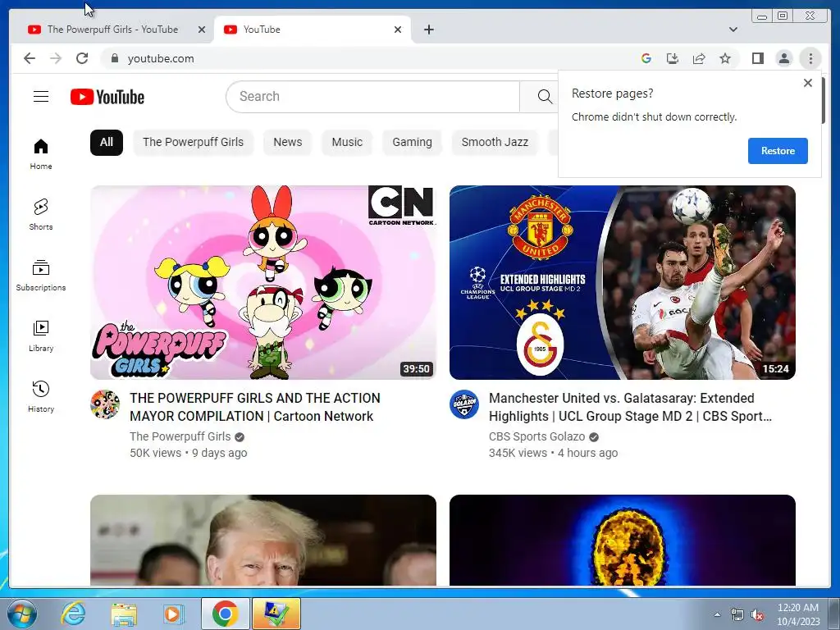The width and height of the screenshot is (840, 630).
Task: Open the Manchester United vs. Galatasaray video title
Action: click(x=630, y=407)
